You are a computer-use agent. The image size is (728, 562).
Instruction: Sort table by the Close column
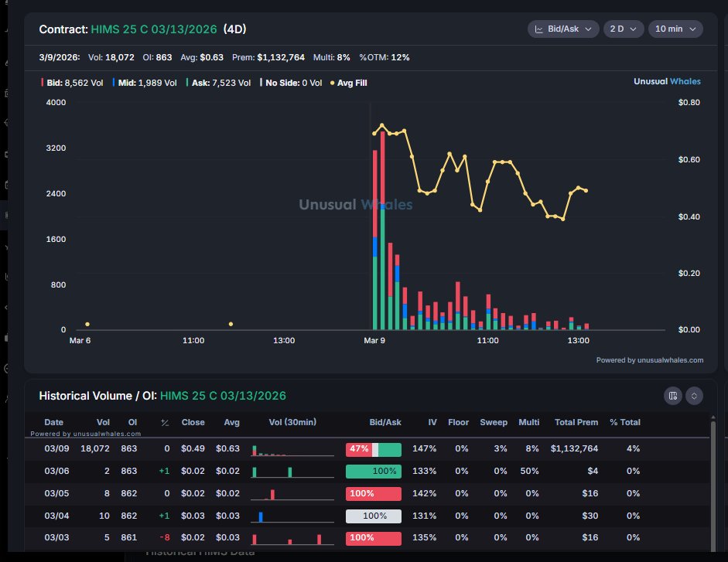(193, 422)
